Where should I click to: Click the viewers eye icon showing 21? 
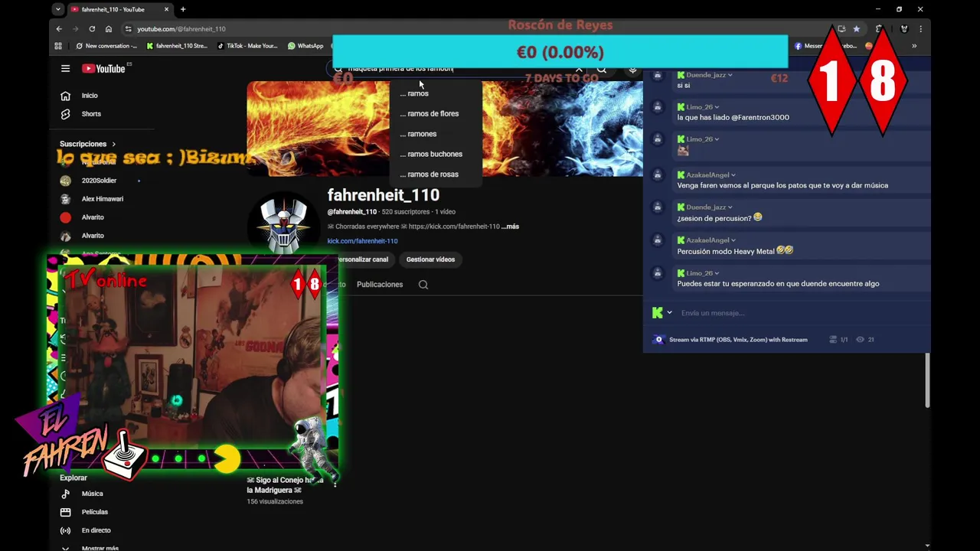861,340
